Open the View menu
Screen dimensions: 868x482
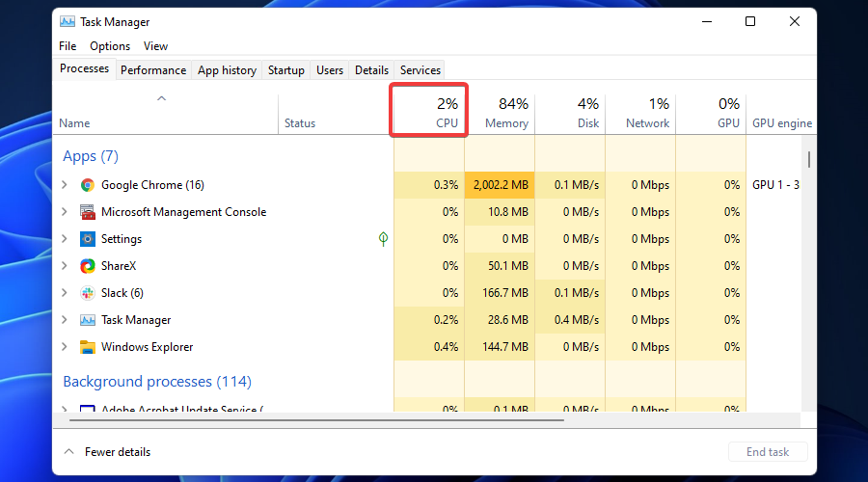tap(155, 46)
